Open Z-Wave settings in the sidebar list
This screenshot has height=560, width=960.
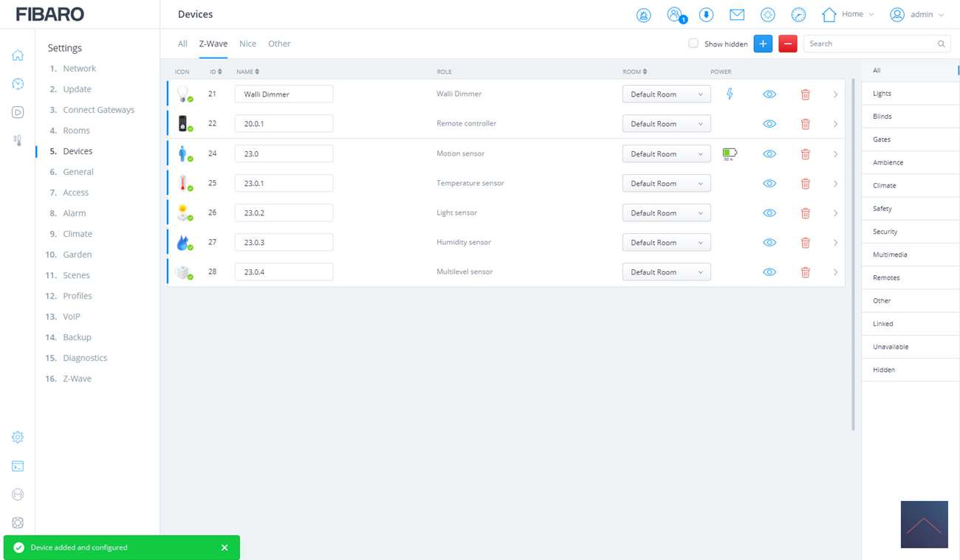[77, 378]
